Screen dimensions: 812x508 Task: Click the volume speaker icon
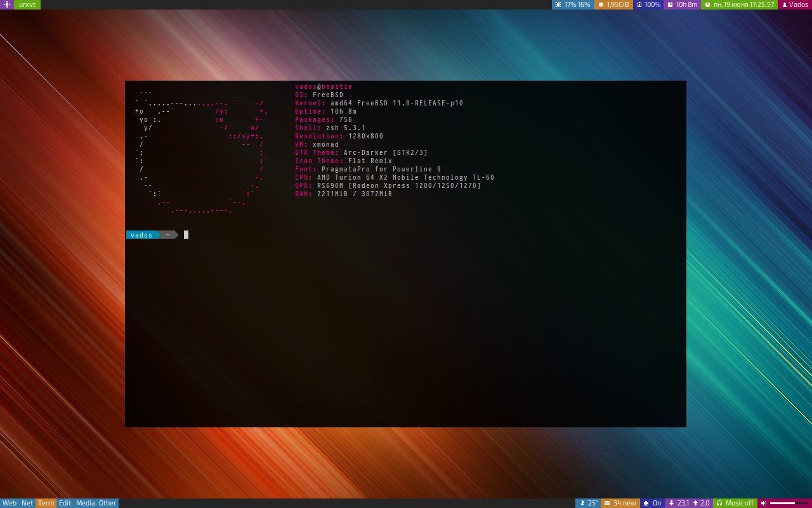764,503
